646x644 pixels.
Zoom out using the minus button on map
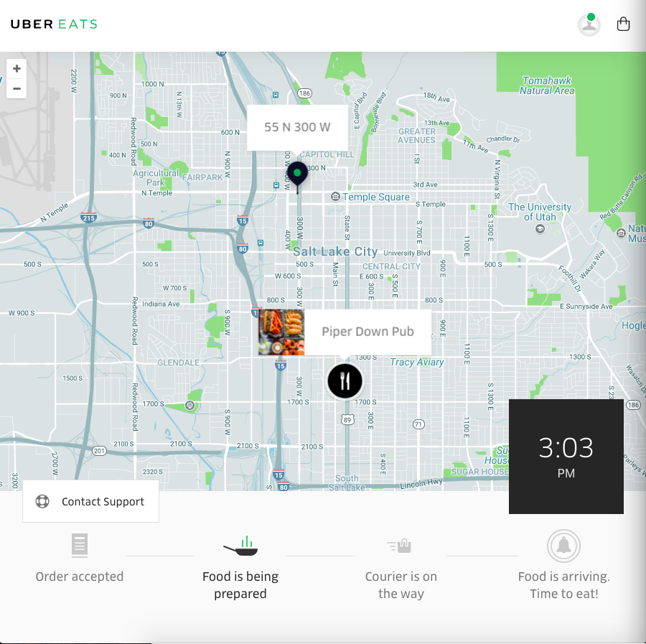[x=16, y=88]
